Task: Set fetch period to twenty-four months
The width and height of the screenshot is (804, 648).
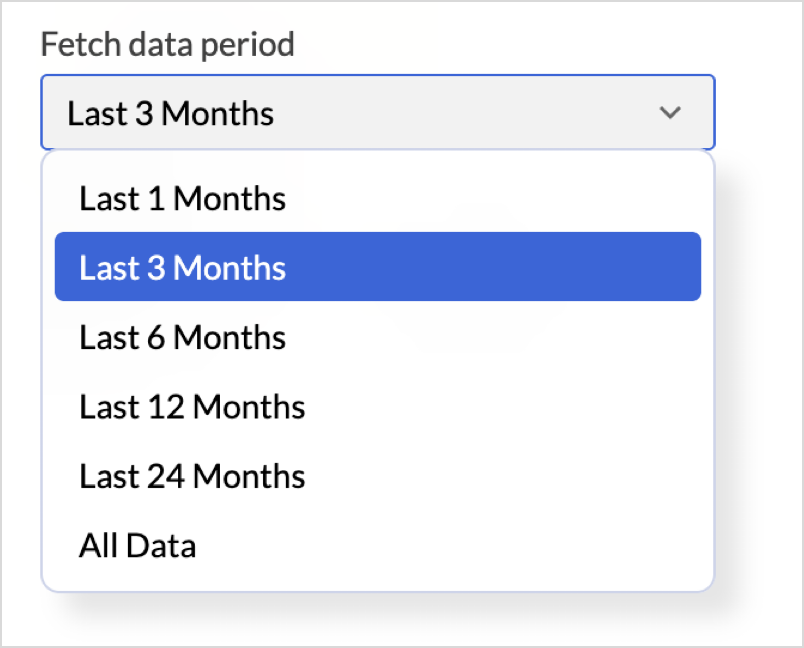Action: point(192,476)
